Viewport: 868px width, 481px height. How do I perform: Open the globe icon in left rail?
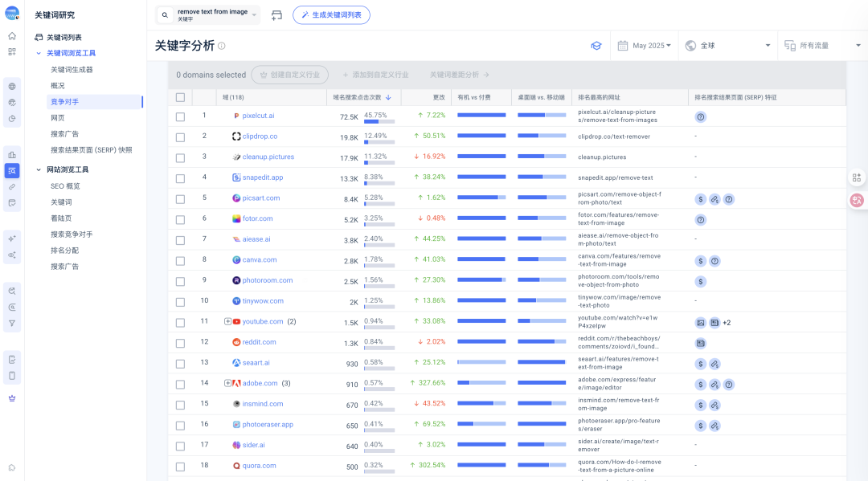11,86
